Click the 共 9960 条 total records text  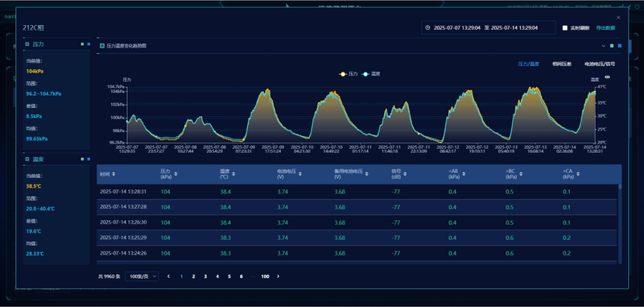coord(109,276)
